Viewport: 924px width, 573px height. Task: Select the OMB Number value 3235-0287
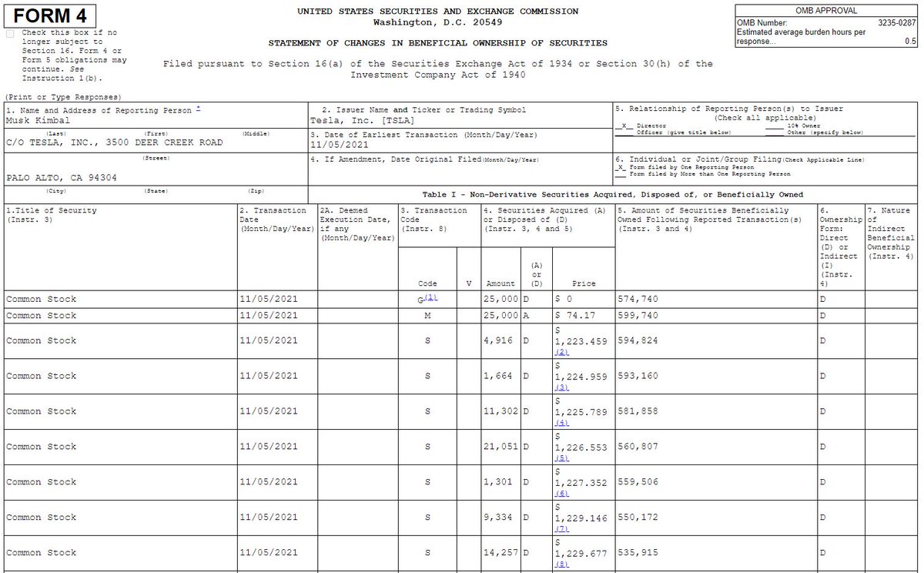tap(897, 24)
